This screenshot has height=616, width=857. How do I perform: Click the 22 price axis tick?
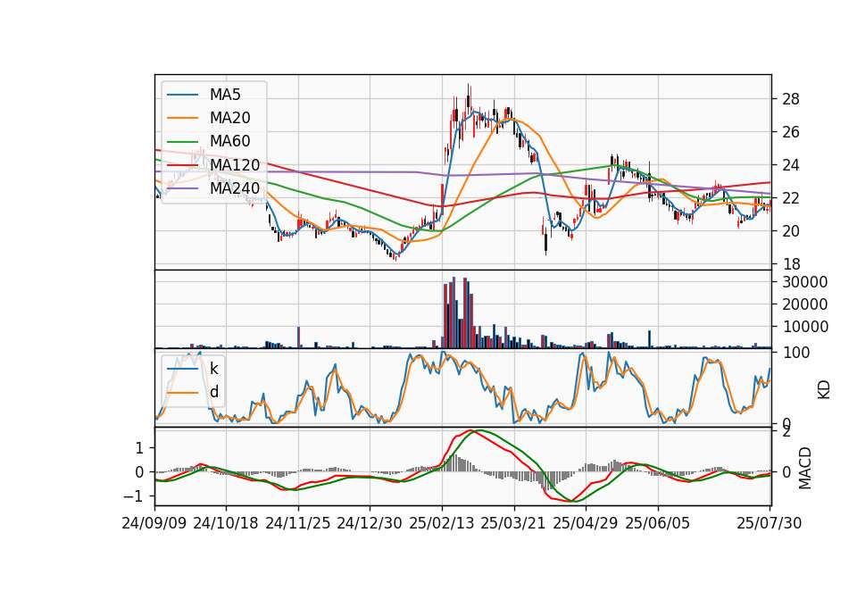click(x=791, y=198)
